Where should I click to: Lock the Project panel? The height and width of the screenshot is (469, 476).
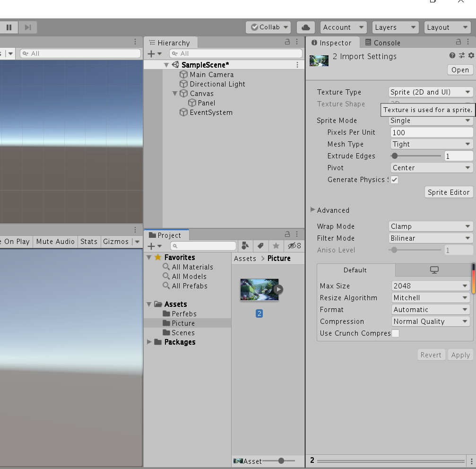point(287,234)
